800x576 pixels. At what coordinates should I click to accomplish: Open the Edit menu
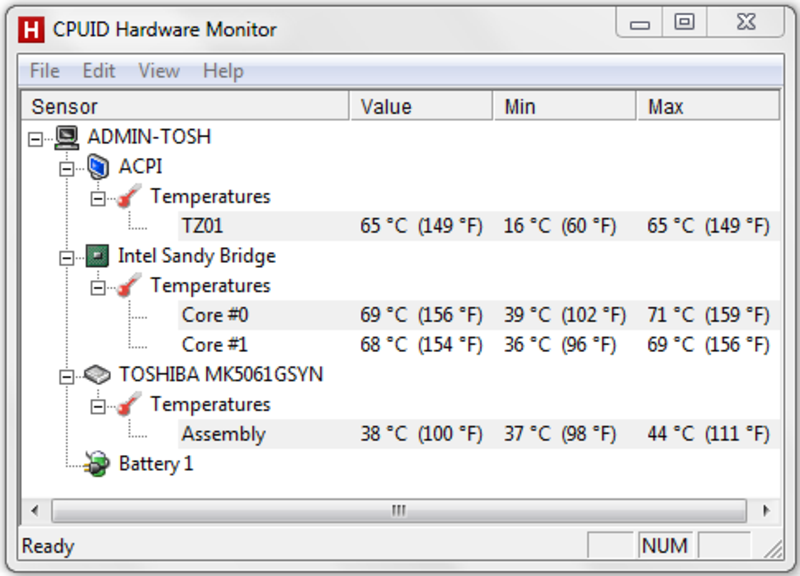click(99, 71)
